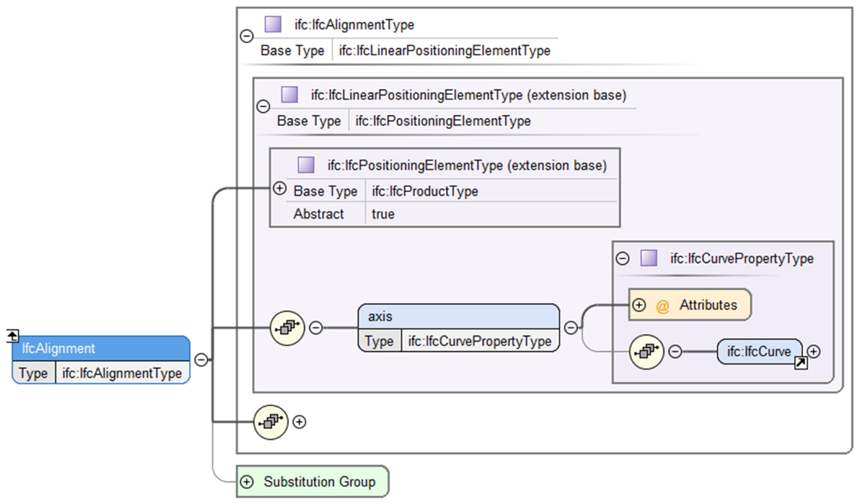Expand the Substitution Group box
The height and width of the screenshot is (504, 860).
coord(247,482)
